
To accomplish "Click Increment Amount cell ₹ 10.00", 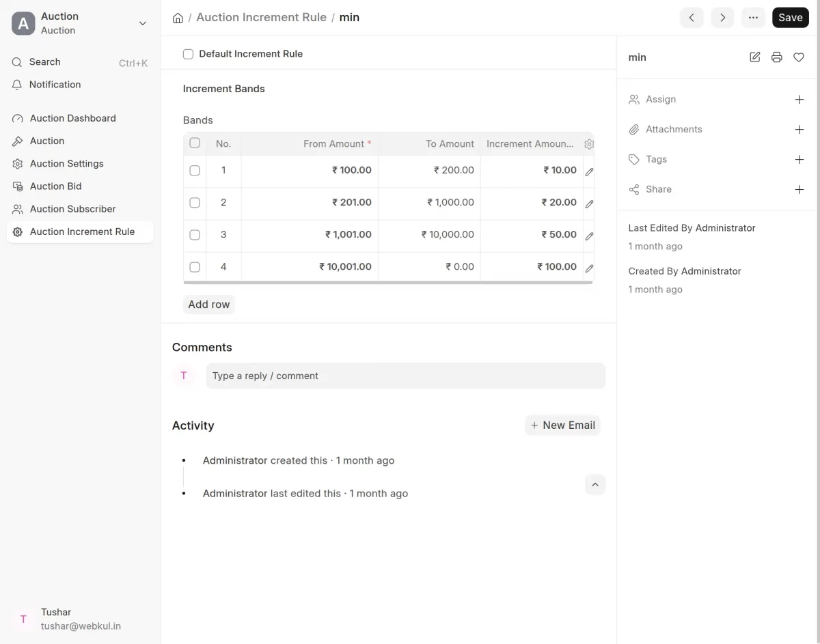I will coord(532,170).
